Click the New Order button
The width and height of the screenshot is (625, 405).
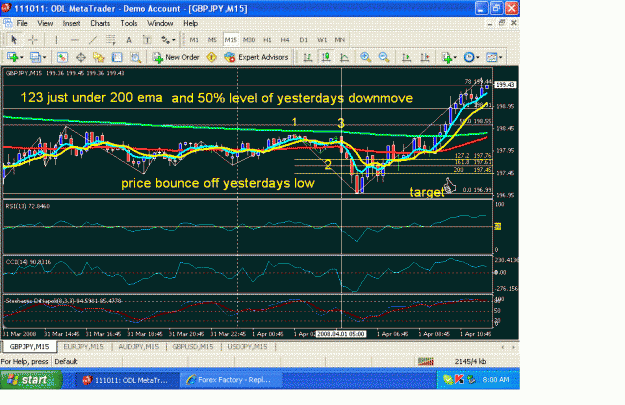(x=176, y=57)
